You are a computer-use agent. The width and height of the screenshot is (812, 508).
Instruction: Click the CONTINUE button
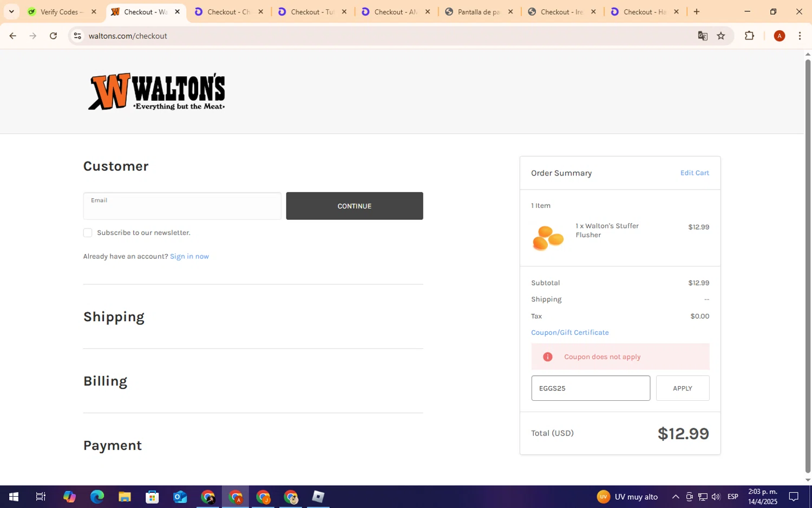pyautogui.click(x=355, y=206)
